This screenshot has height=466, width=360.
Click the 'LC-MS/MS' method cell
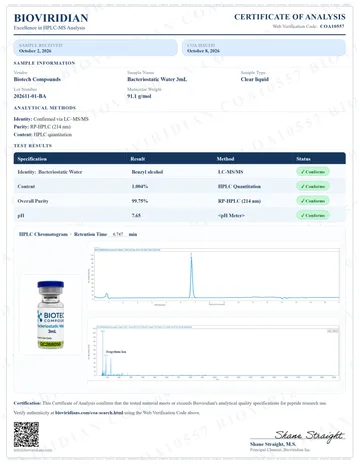pos(230,172)
